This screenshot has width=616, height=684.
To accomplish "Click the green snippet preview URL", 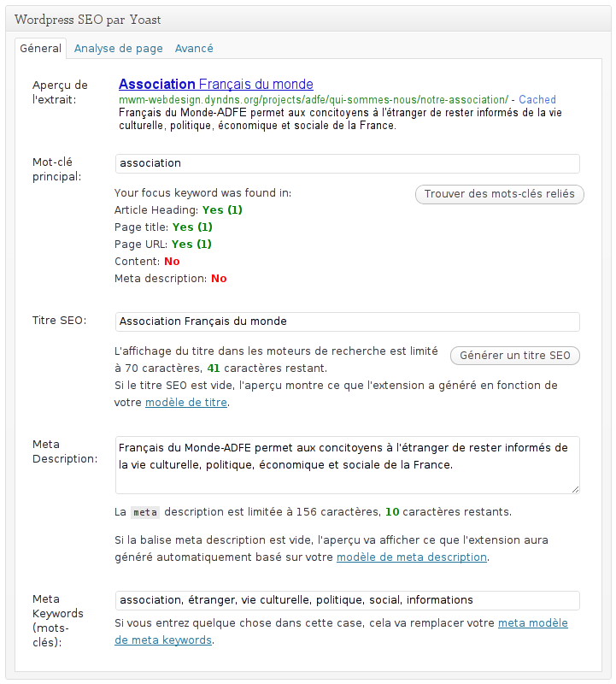I will [x=314, y=99].
